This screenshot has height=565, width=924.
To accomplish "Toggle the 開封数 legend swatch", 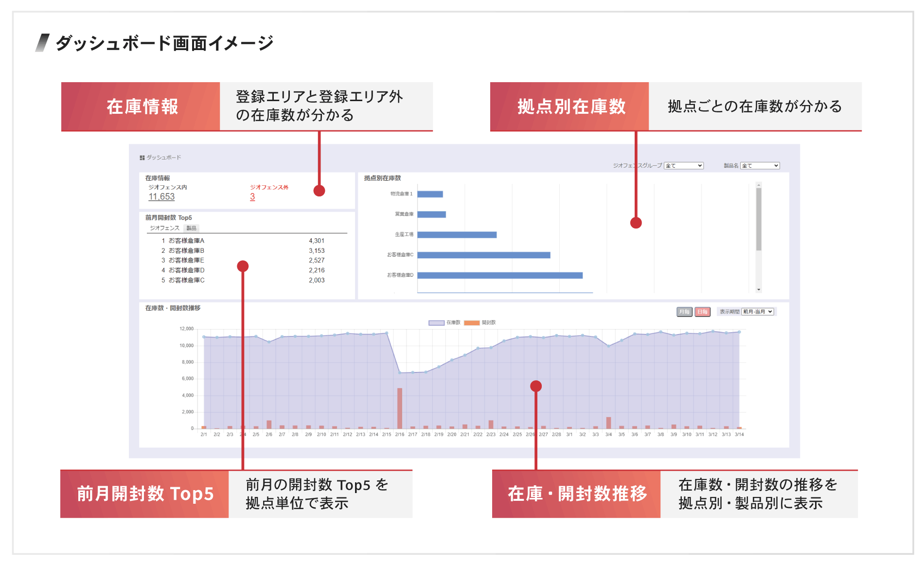I will pos(472,323).
